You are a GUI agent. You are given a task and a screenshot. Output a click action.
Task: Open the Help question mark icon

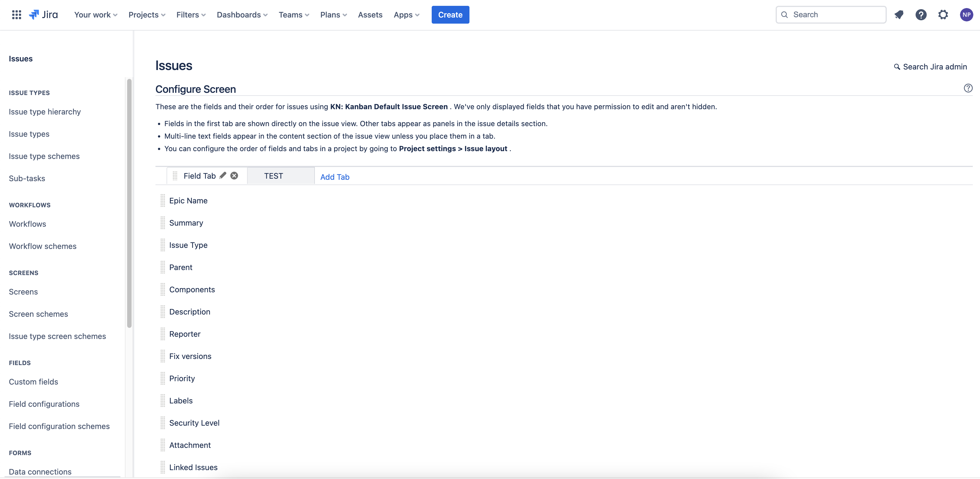click(921, 14)
